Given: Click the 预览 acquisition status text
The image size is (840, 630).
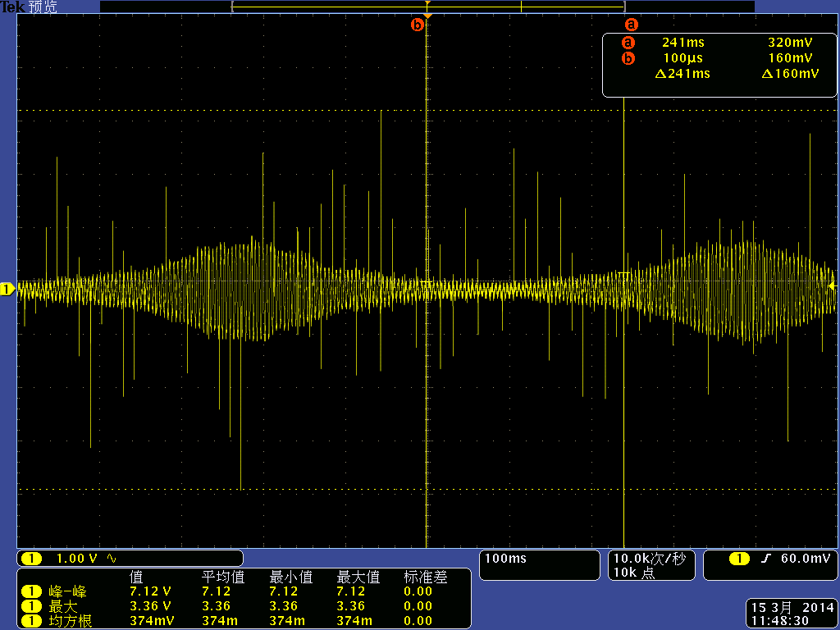Looking at the screenshot, I should point(43,7).
